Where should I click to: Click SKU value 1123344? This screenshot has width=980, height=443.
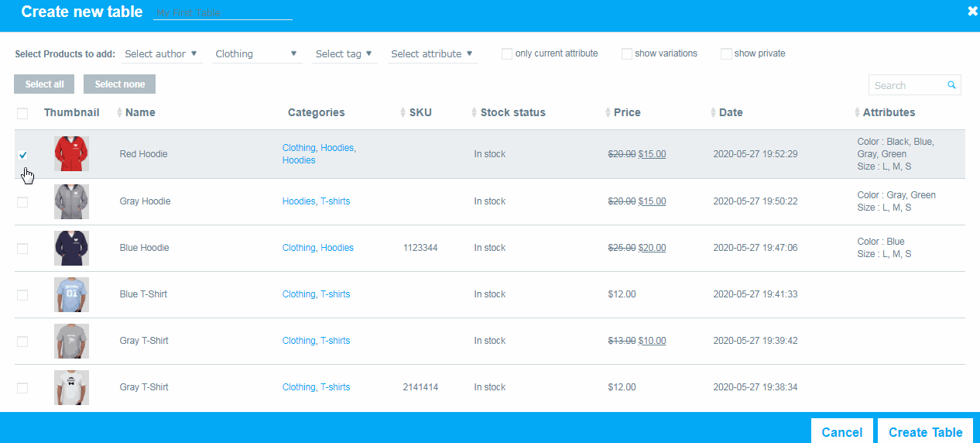(x=420, y=248)
